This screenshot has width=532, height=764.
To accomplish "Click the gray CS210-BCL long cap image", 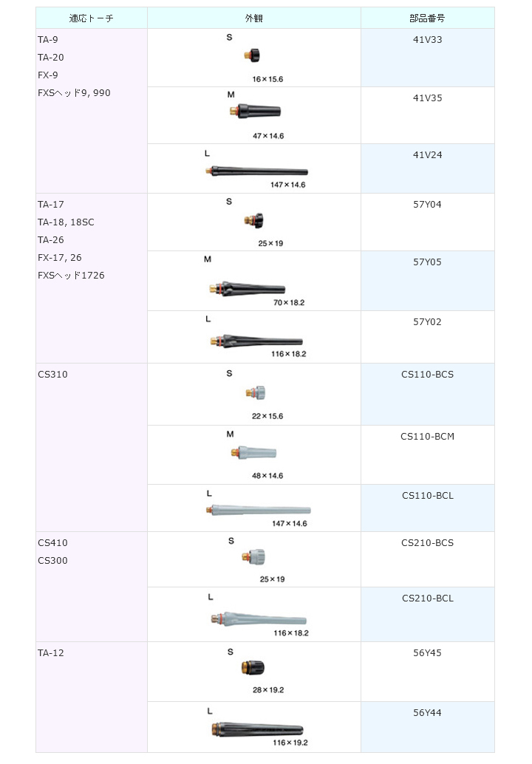I will pos(257,618).
